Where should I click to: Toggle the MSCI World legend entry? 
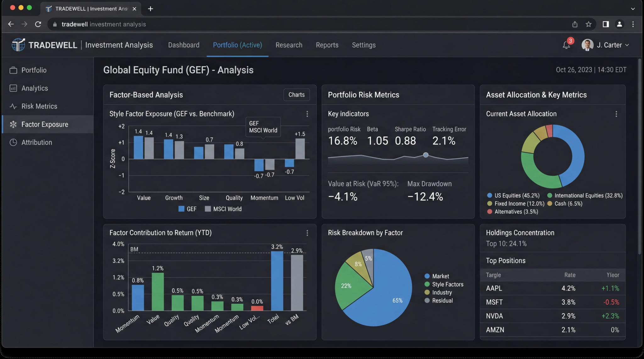click(x=223, y=209)
